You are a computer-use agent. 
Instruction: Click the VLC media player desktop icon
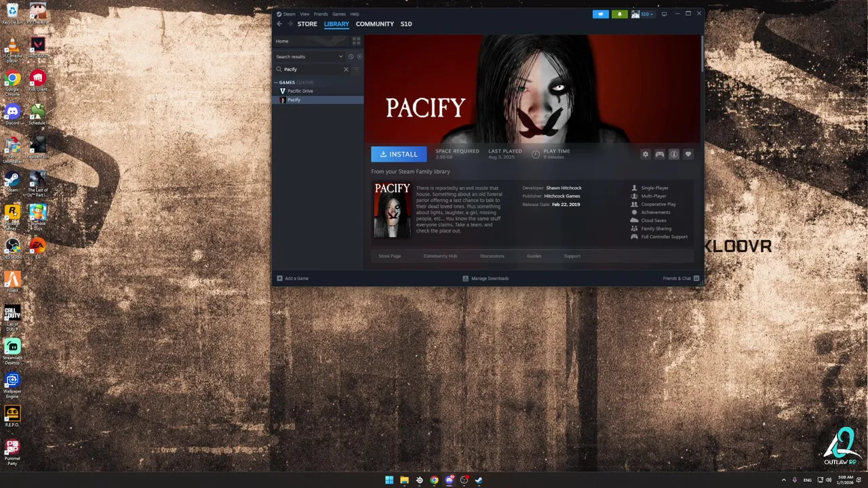(x=12, y=51)
